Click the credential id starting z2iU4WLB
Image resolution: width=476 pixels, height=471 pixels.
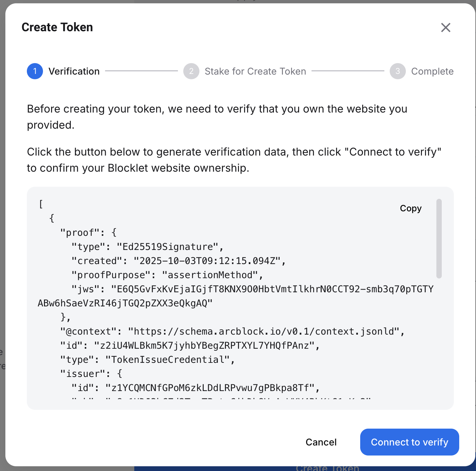coord(204,346)
